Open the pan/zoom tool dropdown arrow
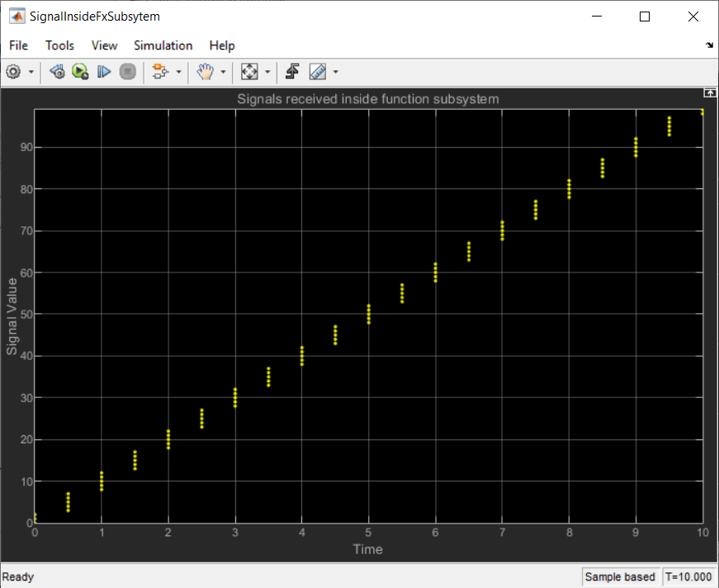Viewport: 719px width, 588px height. [223, 73]
